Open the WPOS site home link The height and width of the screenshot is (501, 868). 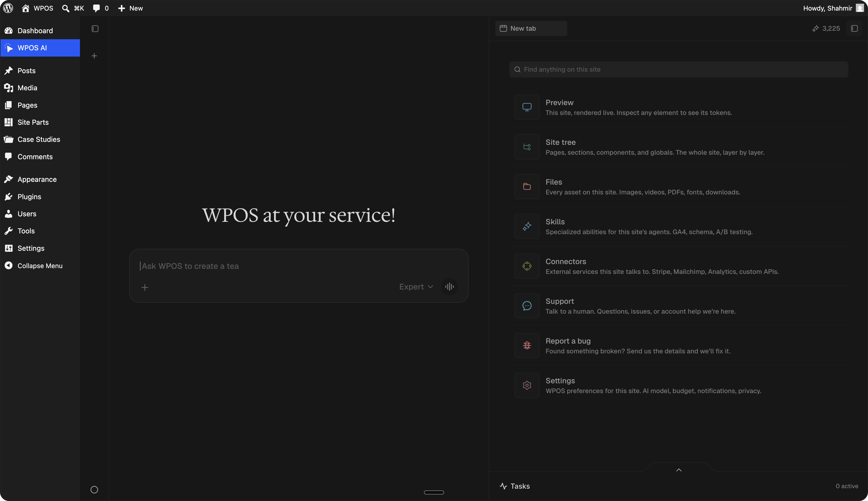(x=37, y=8)
